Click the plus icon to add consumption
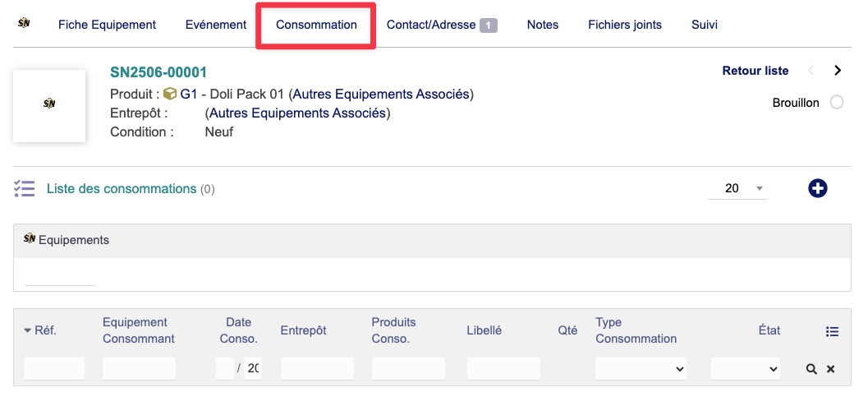This screenshot has height=406, width=868. [x=817, y=188]
